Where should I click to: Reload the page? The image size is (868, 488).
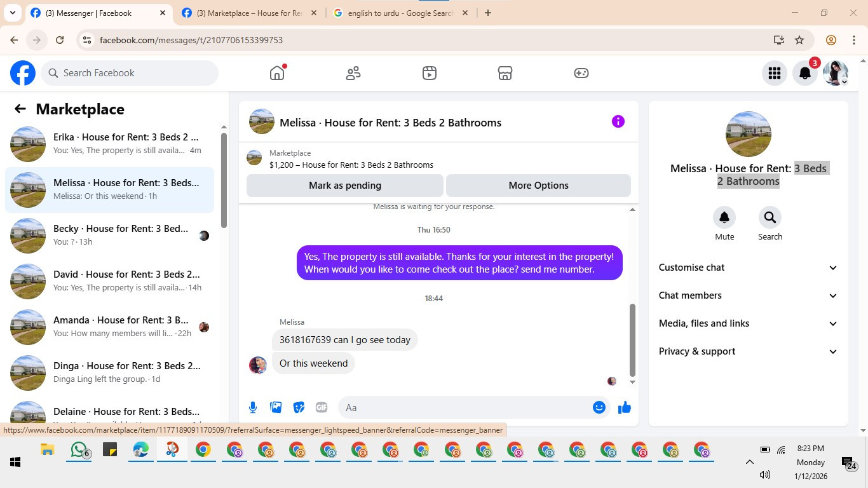click(60, 40)
